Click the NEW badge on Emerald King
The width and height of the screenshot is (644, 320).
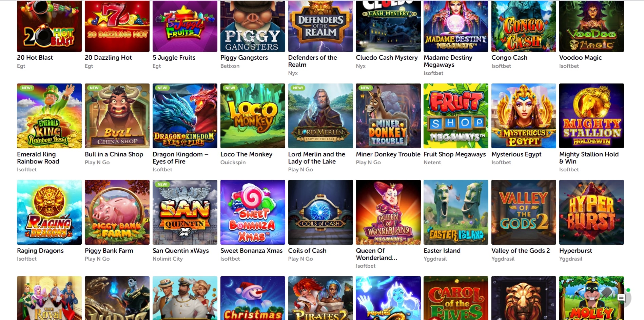27,88
